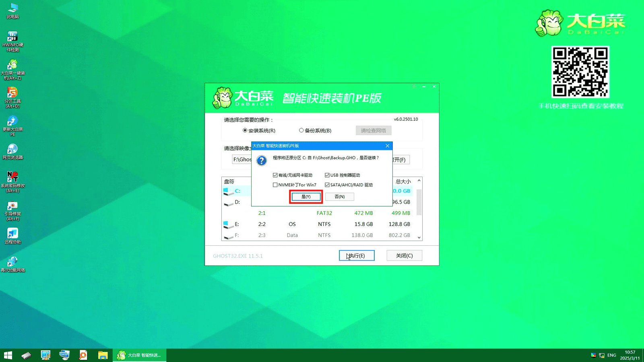Click the Data label in F: row
Viewport: 644px width, 362px height.
(x=292, y=235)
